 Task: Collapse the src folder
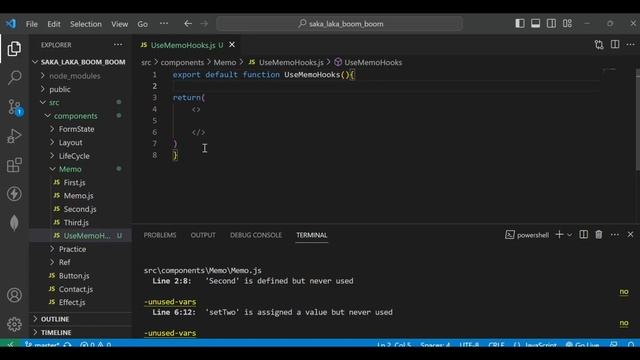tap(80, 102)
